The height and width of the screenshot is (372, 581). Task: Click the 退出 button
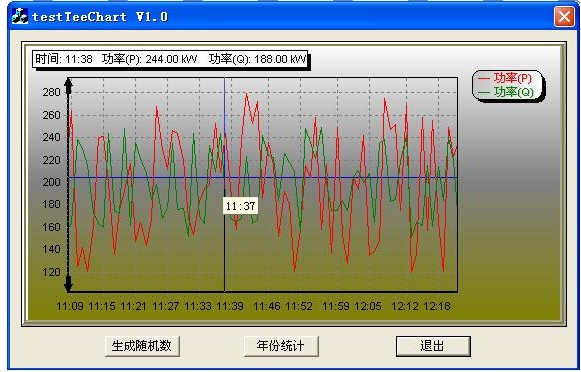[433, 346]
